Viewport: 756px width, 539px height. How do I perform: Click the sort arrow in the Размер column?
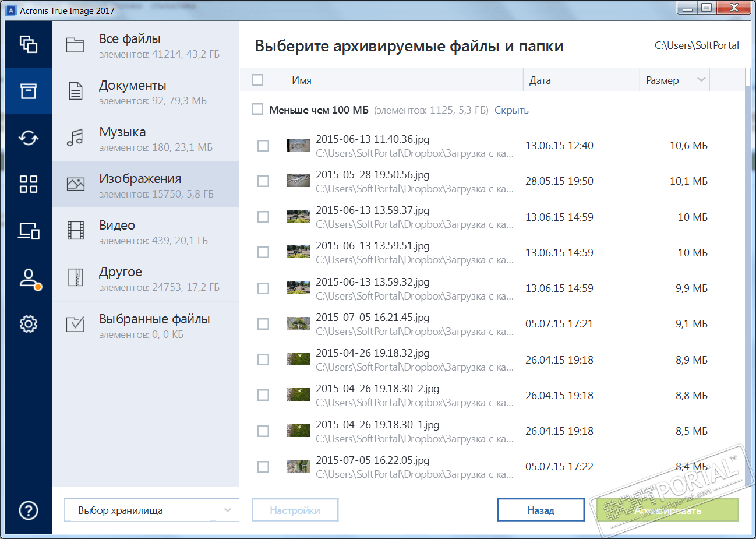coord(701,80)
